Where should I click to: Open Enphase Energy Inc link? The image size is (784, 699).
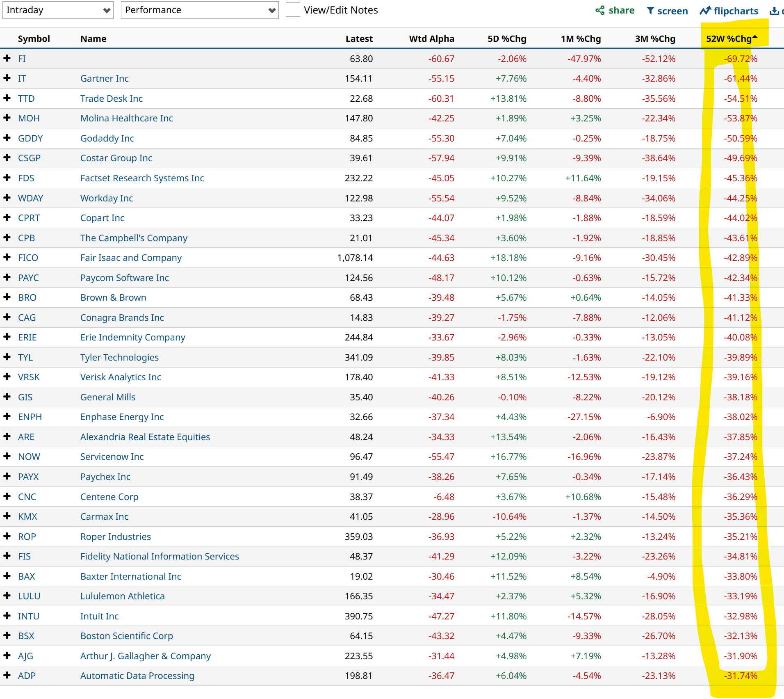point(122,417)
